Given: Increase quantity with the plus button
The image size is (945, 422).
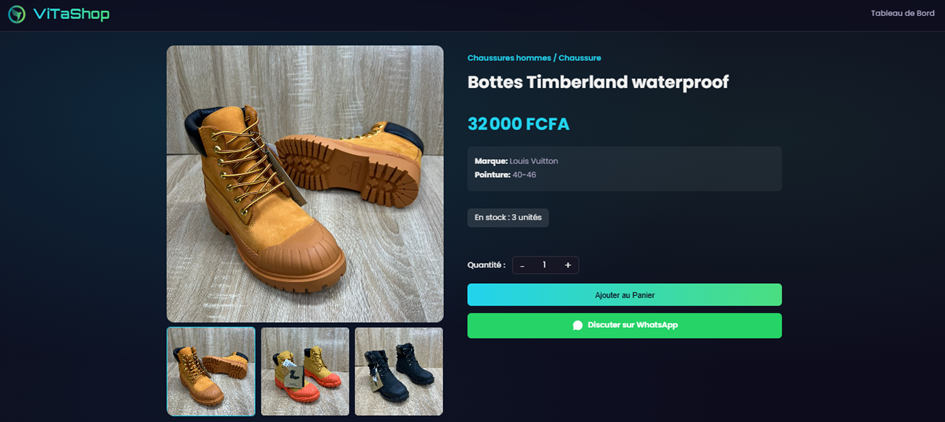Looking at the screenshot, I should point(568,265).
